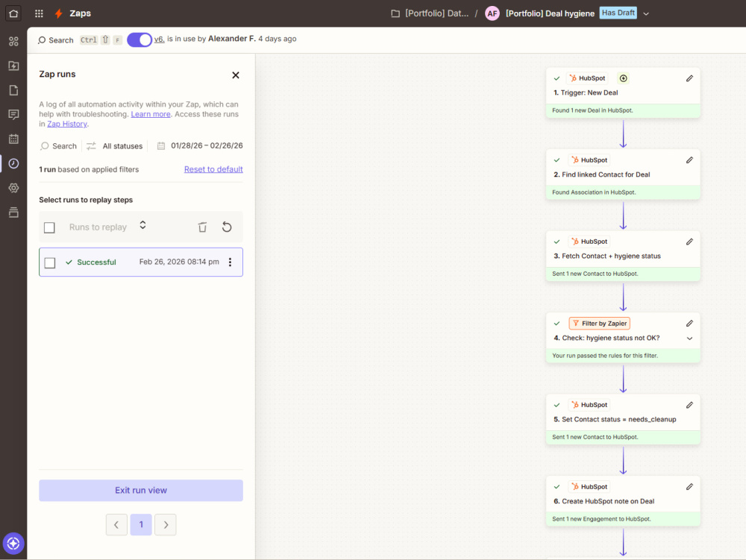Select the Successful run row timestamp
The image size is (746, 560).
tap(179, 262)
